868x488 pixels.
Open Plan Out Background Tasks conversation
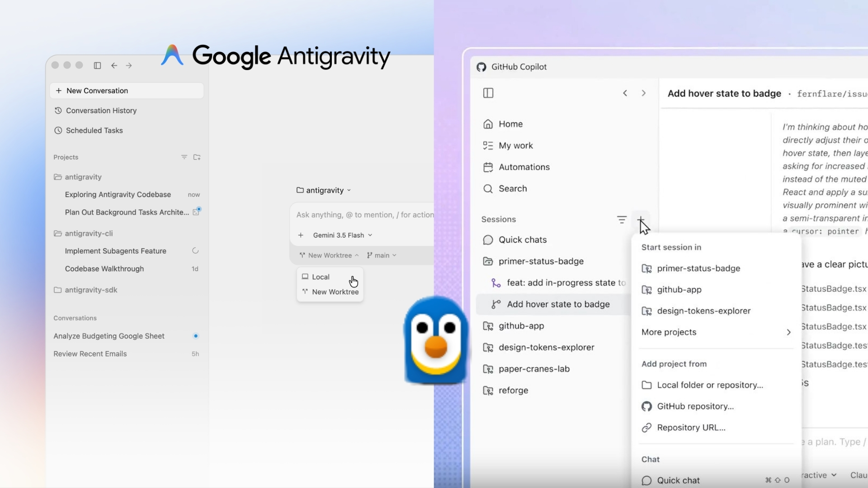(x=127, y=212)
